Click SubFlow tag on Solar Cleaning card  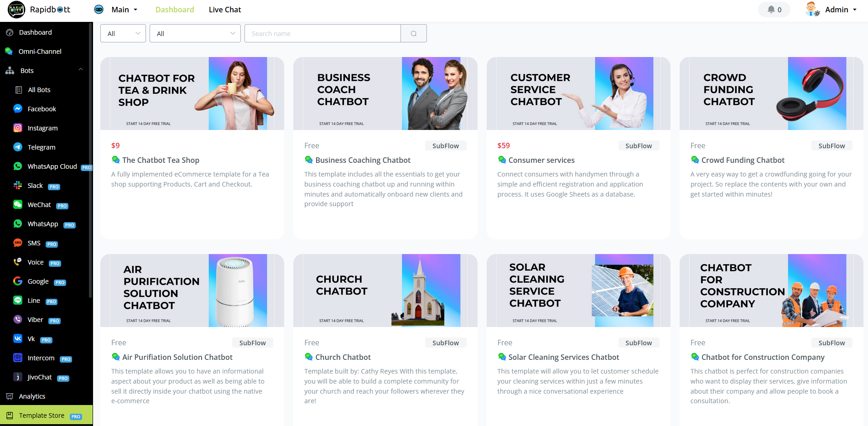point(639,343)
